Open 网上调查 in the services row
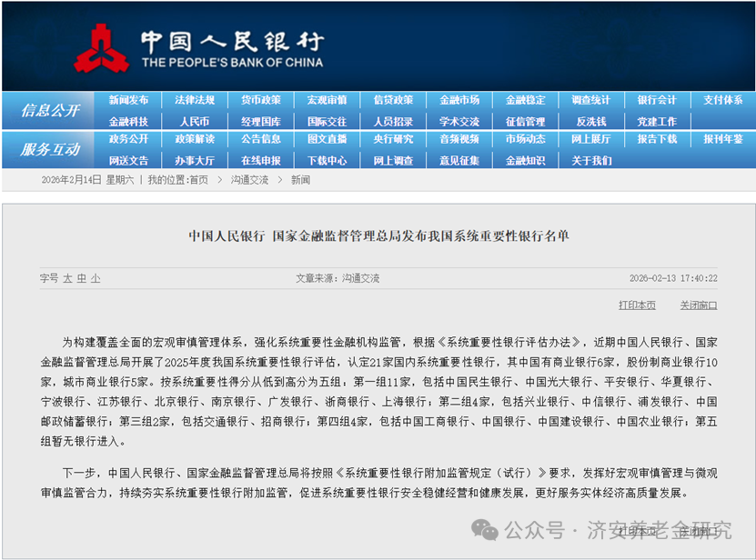Viewport: 756px width, 560px height. [393, 160]
